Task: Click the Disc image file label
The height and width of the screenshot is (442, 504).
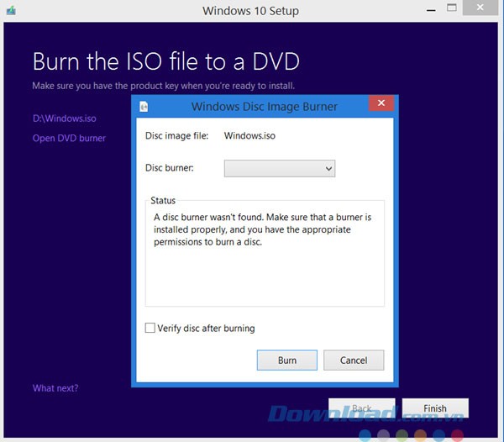Action: [176, 135]
